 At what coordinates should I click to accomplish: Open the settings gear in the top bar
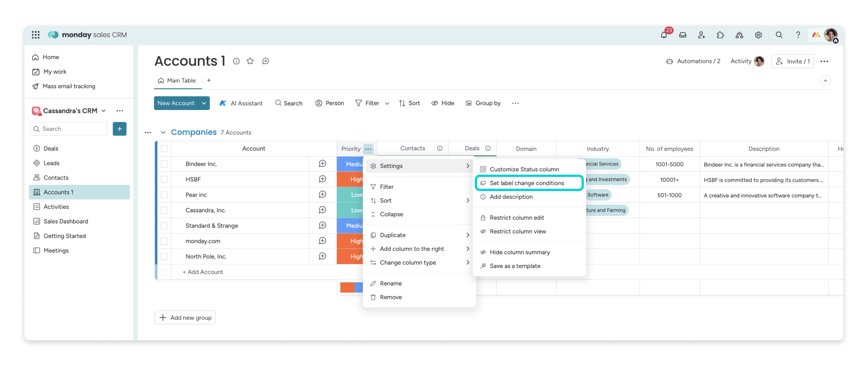(758, 35)
